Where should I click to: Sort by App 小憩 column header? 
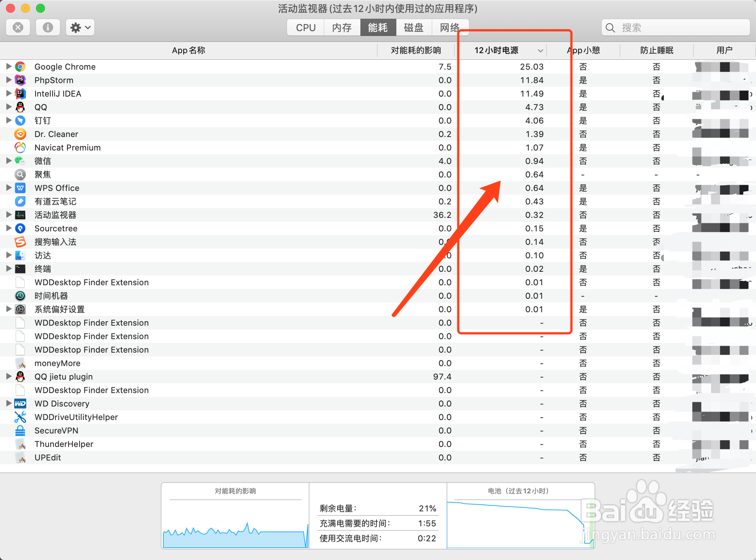583,50
